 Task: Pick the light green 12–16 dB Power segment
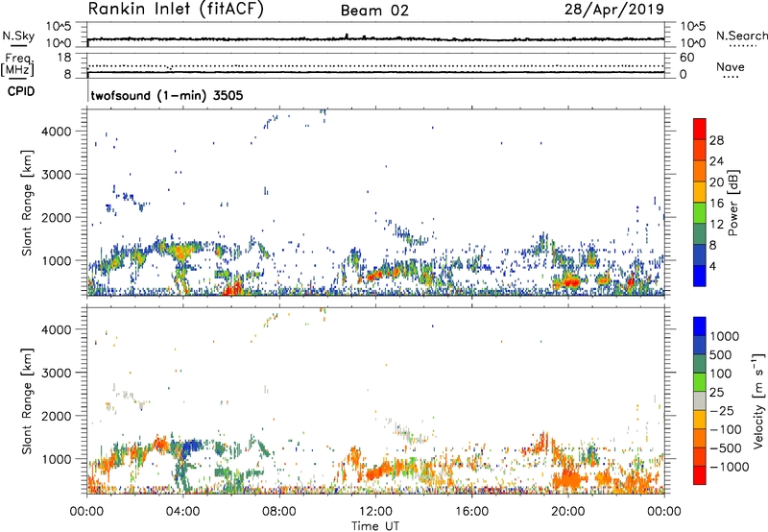(700, 212)
